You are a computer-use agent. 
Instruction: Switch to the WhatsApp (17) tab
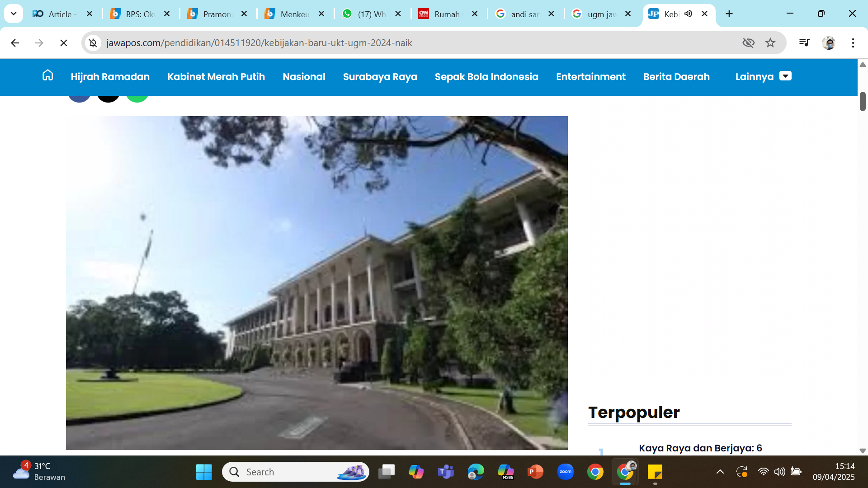pos(364,14)
